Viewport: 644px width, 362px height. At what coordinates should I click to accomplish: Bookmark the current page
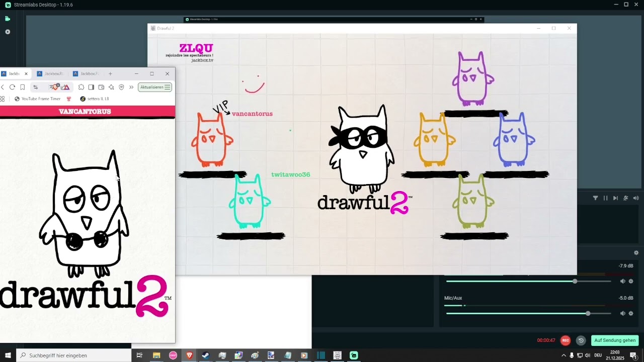(x=22, y=87)
